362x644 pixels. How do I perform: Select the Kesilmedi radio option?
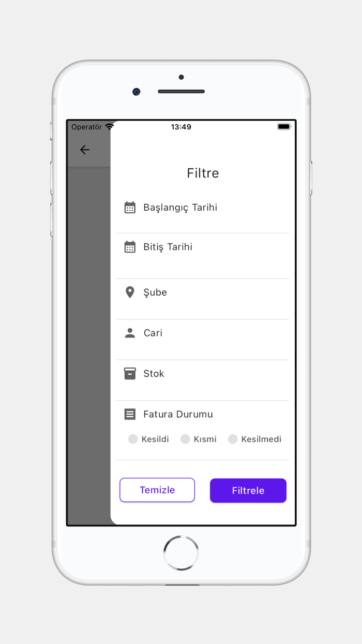coord(233,439)
